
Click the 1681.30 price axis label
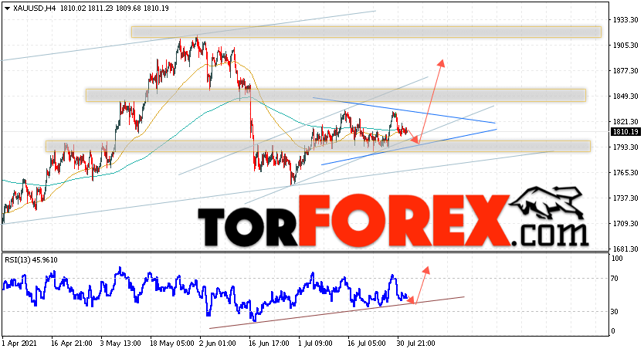point(626,249)
